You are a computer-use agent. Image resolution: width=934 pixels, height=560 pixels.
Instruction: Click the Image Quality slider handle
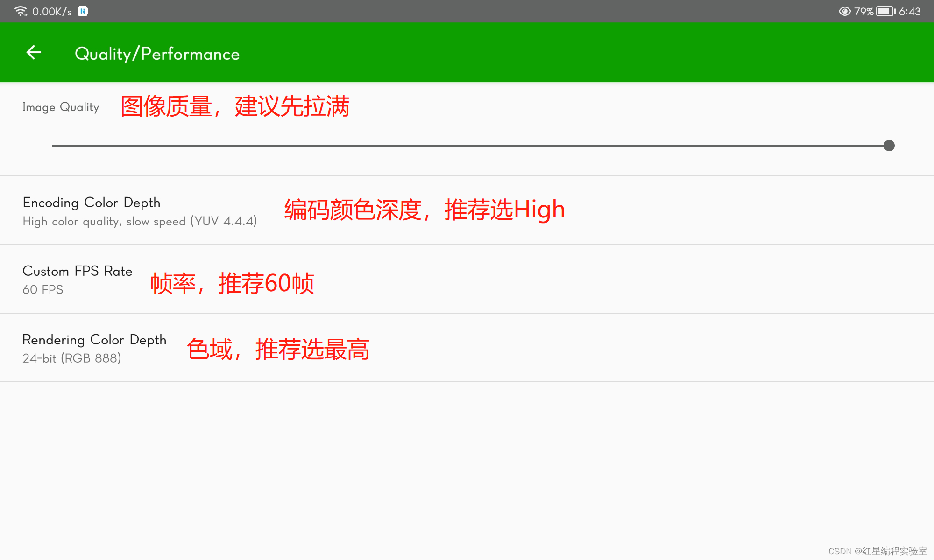tap(889, 146)
